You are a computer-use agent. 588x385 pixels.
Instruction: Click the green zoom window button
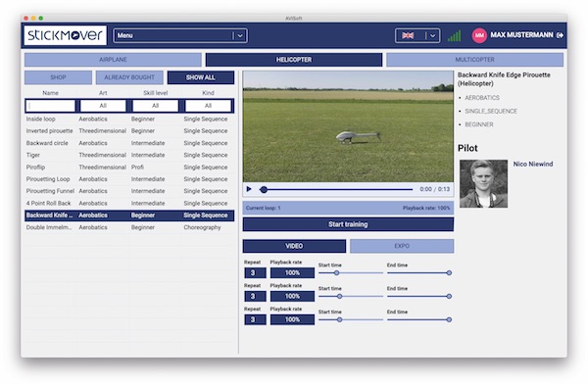[41, 18]
